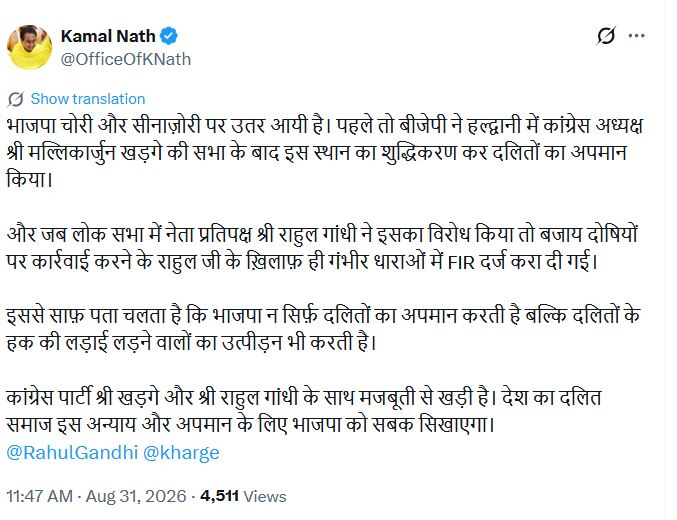Viewport: 677px width, 520px height.
Task: Open the Kamal Nath display name
Action: (108, 36)
